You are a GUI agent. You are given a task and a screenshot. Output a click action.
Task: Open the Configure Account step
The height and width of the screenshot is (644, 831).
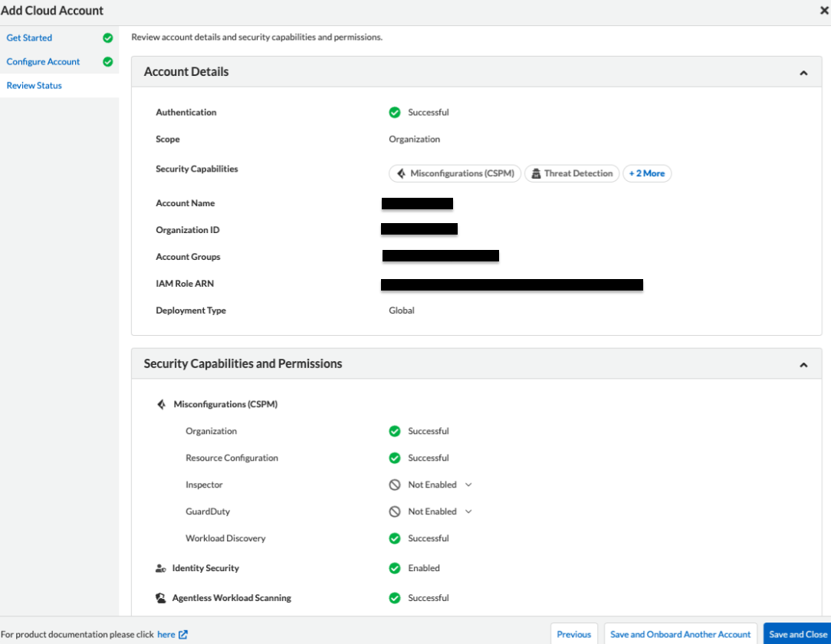coord(43,61)
